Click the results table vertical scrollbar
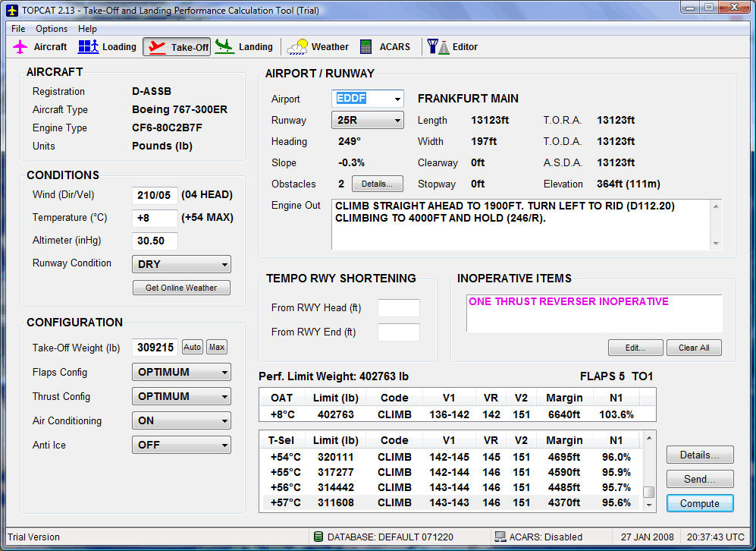 [648, 471]
